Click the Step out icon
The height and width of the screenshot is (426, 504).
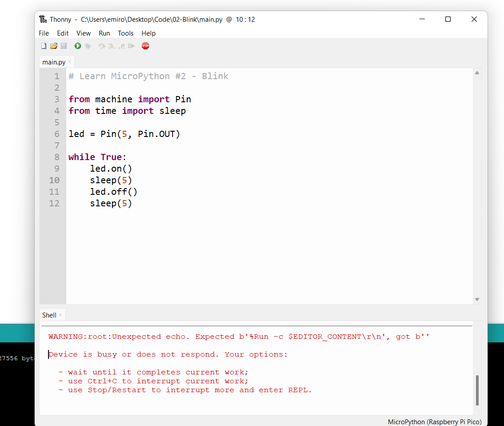click(121, 46)
